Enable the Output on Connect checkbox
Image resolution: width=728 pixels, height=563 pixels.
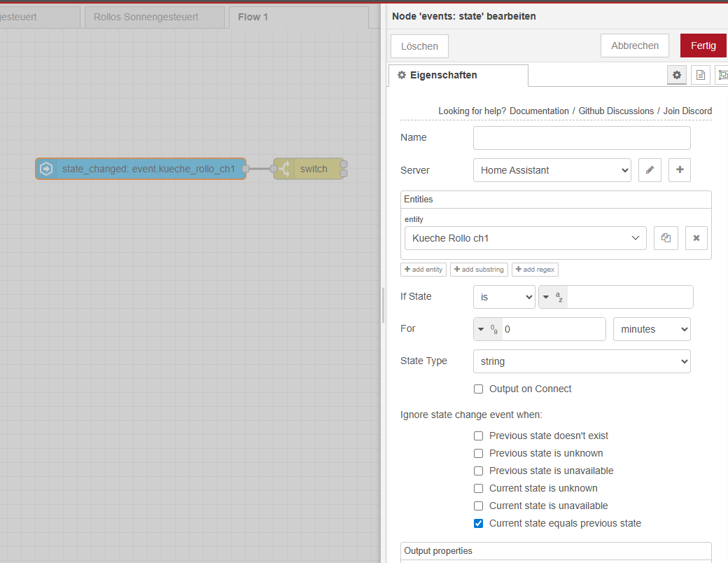click(x=479, y=389)
